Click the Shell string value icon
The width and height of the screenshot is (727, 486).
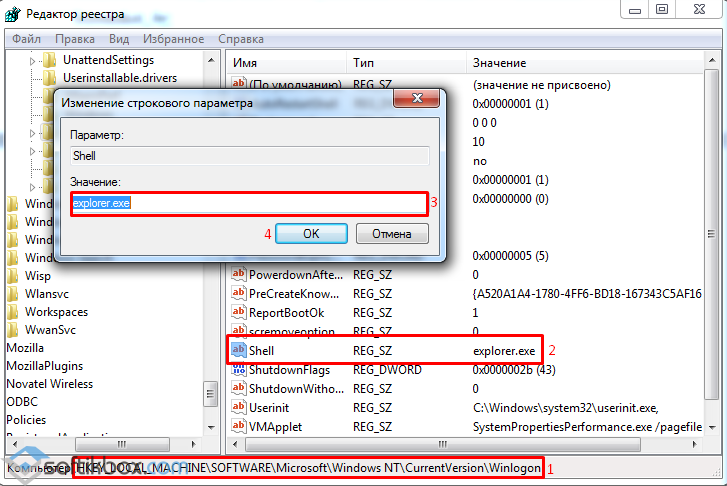[240, 351]
